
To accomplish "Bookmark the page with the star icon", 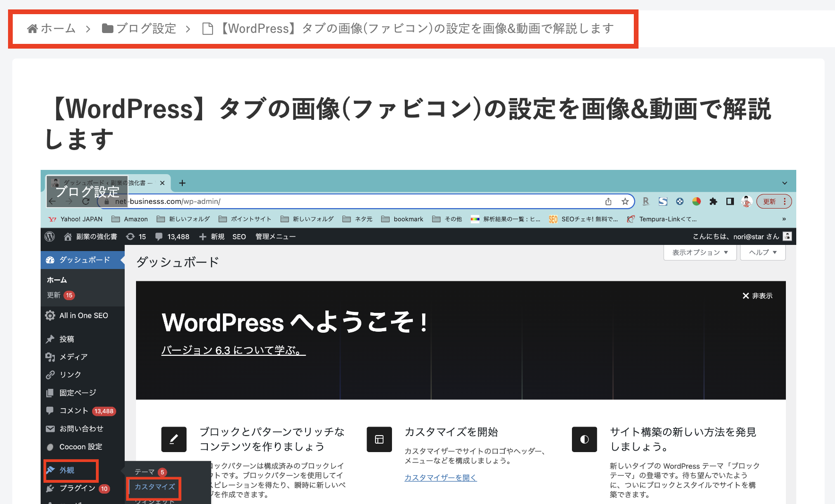I will tap(625, 202).
